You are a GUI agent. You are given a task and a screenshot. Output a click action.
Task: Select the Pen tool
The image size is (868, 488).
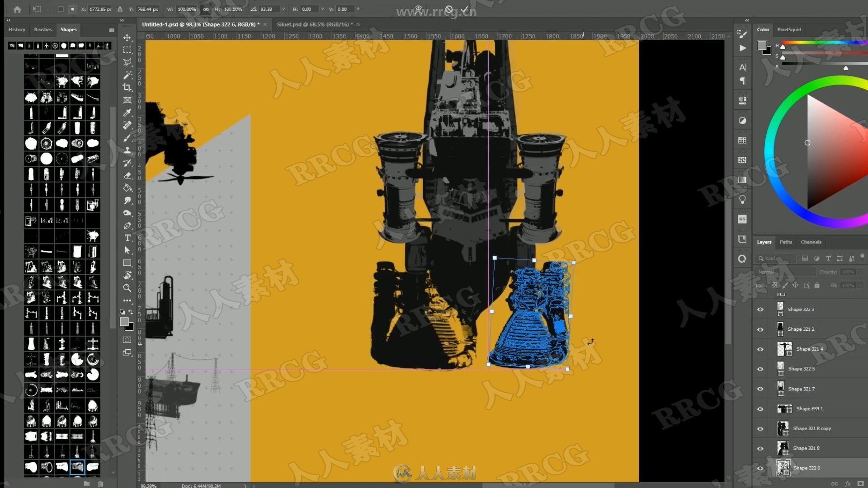click(x=127, y=225)
